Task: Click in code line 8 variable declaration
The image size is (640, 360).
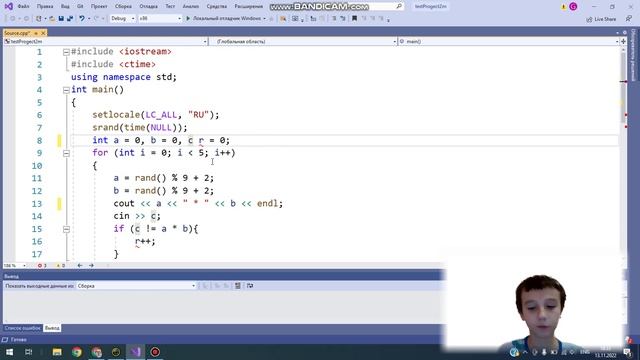Action: [x=161, y=140]
